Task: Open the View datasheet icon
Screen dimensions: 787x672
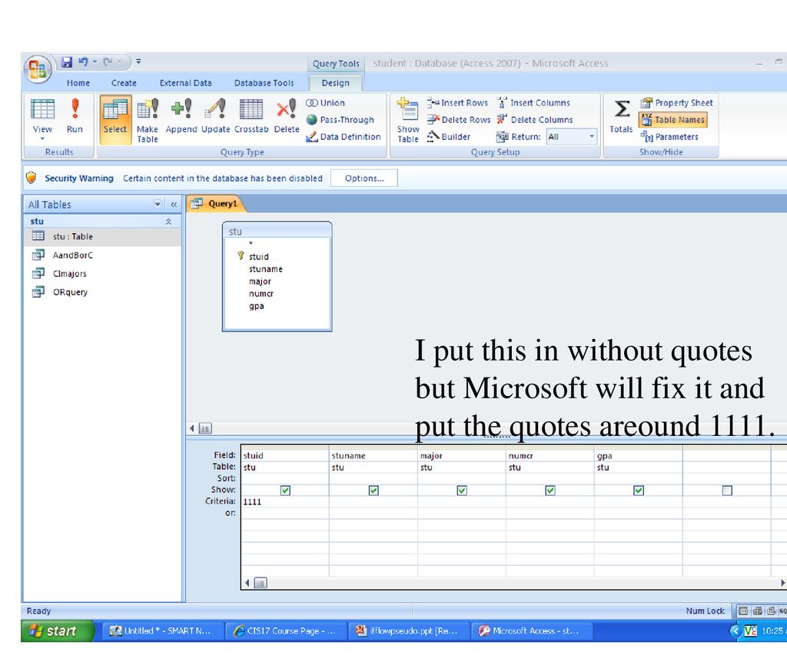Action: 42,109
